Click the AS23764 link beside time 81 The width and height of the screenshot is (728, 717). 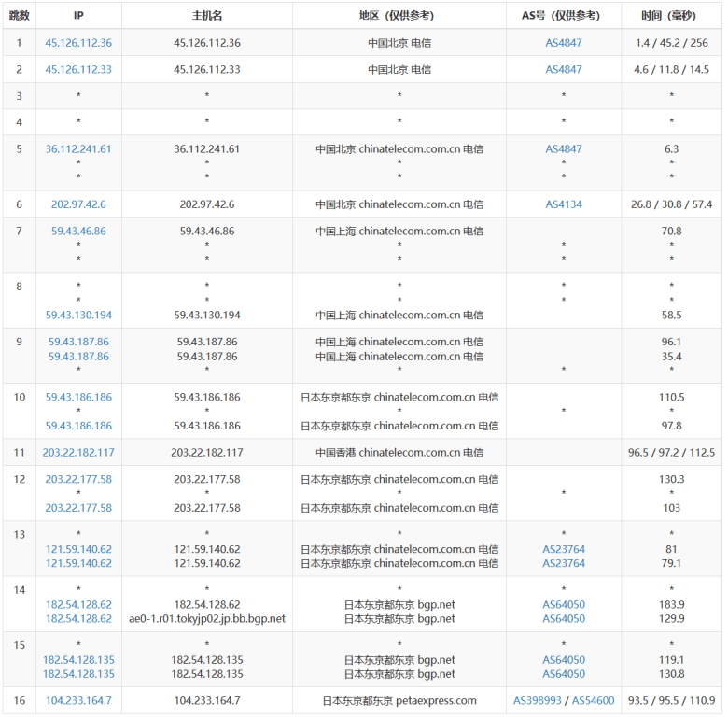tap(564, 549)
